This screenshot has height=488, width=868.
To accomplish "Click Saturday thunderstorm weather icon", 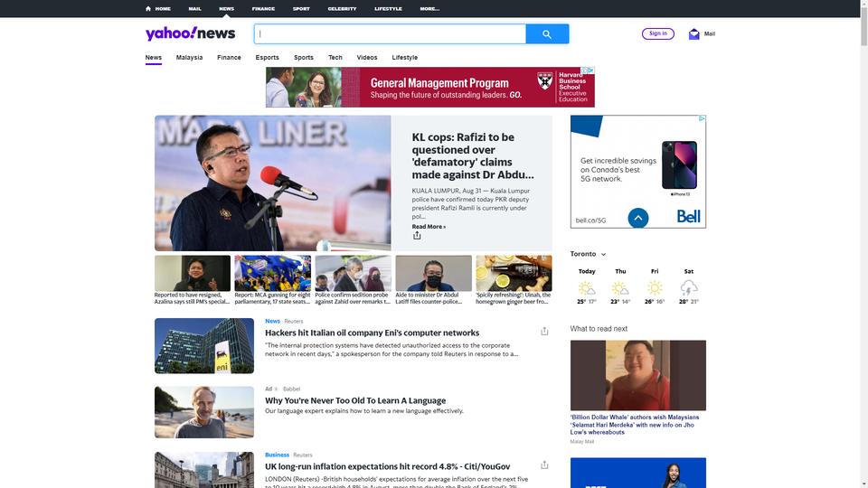I will tap(689, 287).
